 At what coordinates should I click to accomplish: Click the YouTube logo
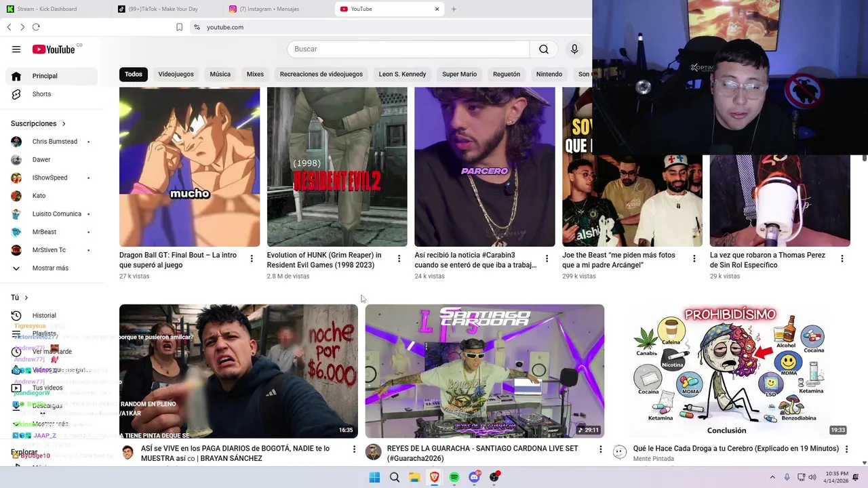coord(54,49)
